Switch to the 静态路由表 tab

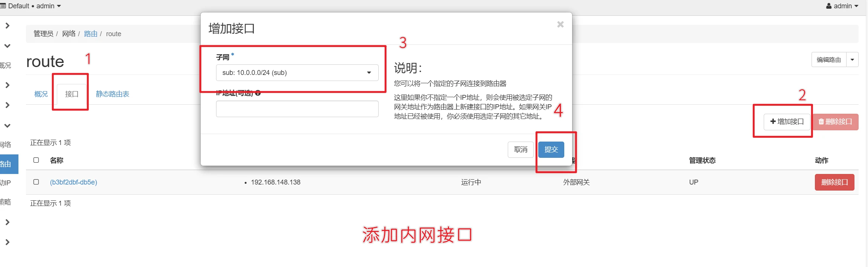tap(113, 94)
